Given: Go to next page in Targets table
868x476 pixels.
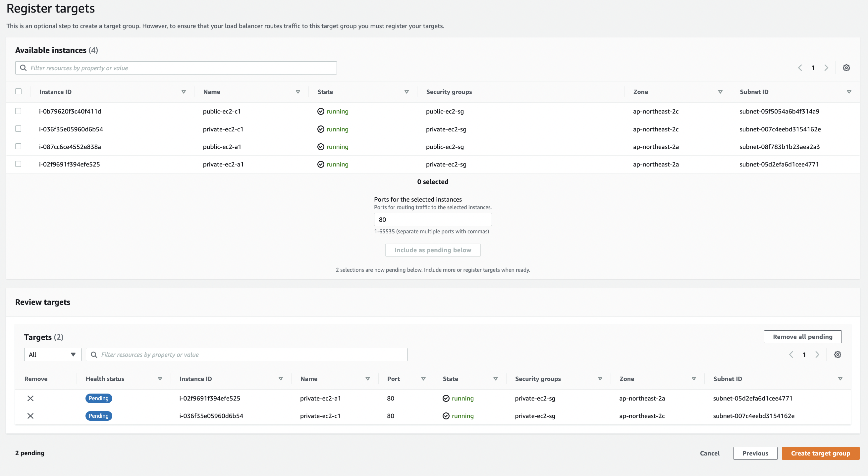Looking at the screenshot, I should [817, 355].
